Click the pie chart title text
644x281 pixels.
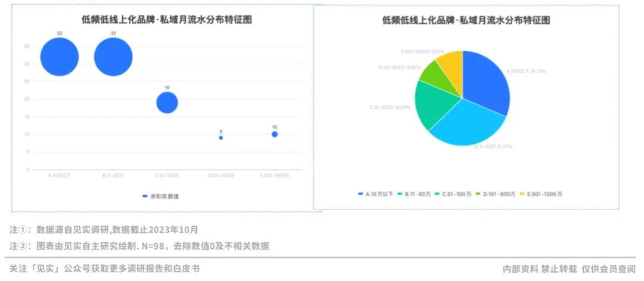tap(466, 20)
